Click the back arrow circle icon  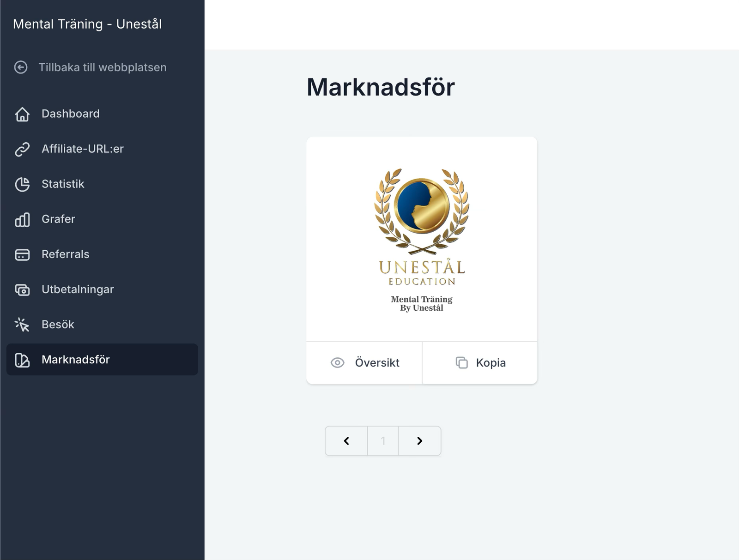21,67
